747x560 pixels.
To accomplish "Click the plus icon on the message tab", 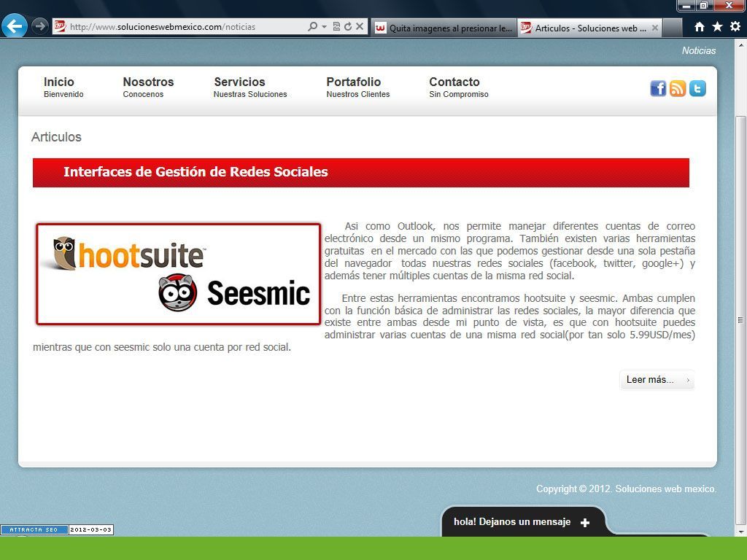I will (x=585, y=522).
